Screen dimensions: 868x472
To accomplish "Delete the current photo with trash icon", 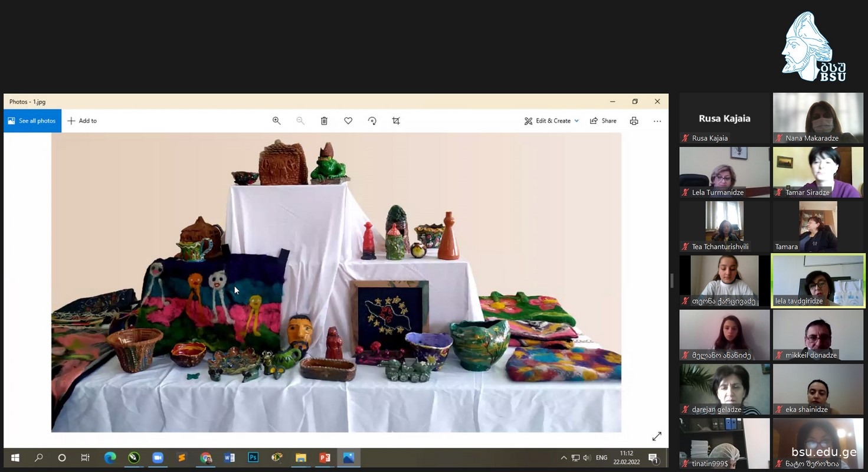I will [x=324, y=121].
